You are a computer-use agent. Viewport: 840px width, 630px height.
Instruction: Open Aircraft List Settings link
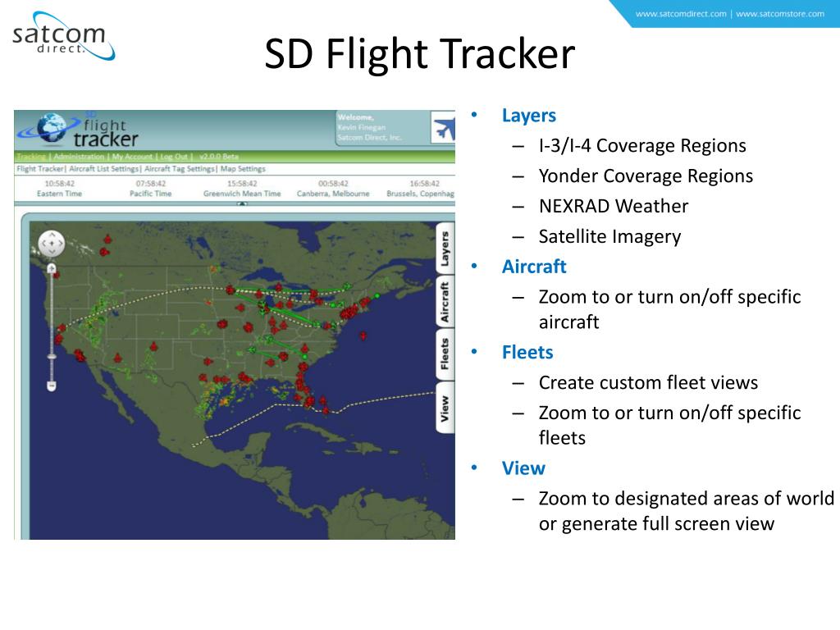pos(104,169)
